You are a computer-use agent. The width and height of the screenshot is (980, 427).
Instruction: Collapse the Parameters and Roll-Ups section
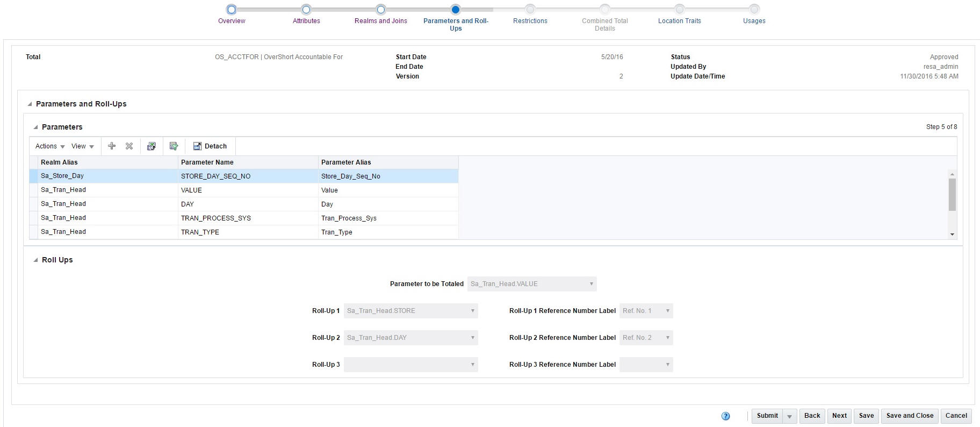(30, 104)
